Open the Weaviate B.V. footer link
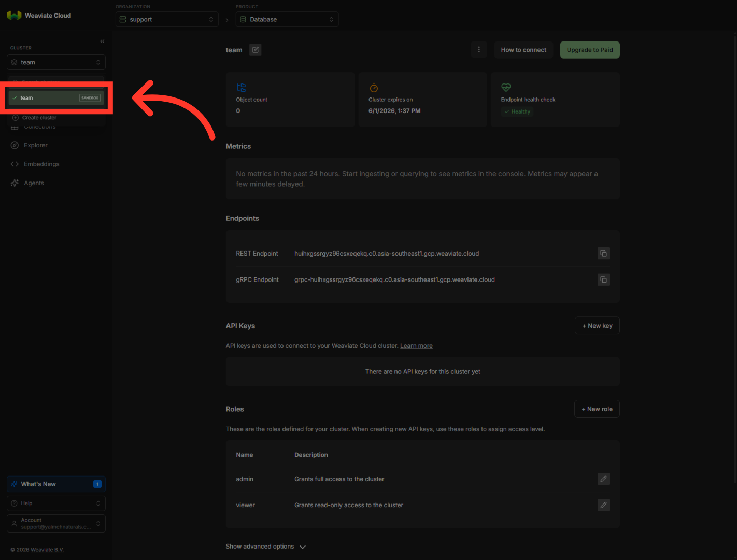The image size is (737, 560). point(47,550)
